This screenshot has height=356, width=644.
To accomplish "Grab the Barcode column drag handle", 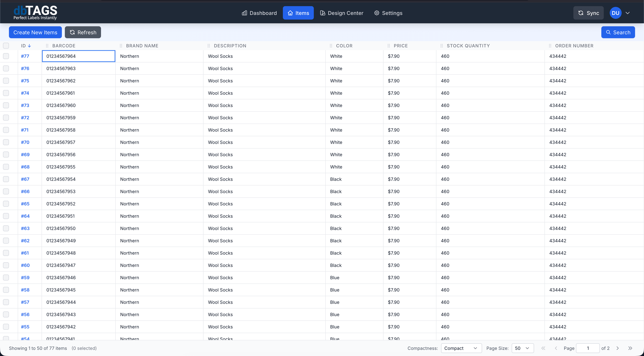I will 47,45.
